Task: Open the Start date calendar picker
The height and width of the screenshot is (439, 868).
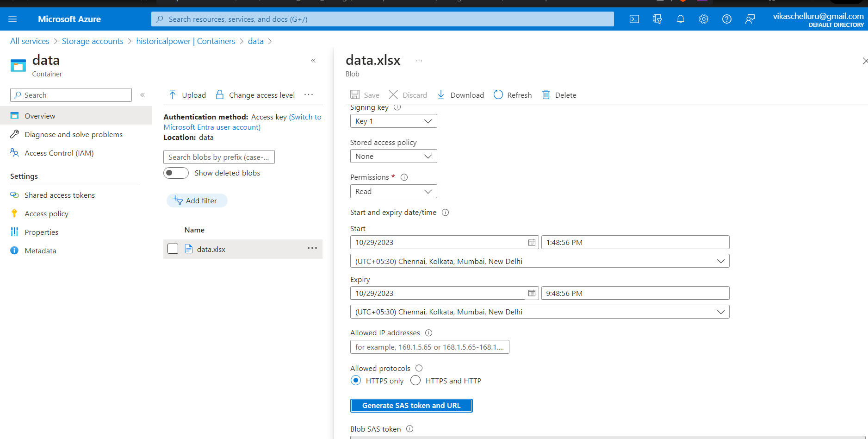Action: coord(532,242)
